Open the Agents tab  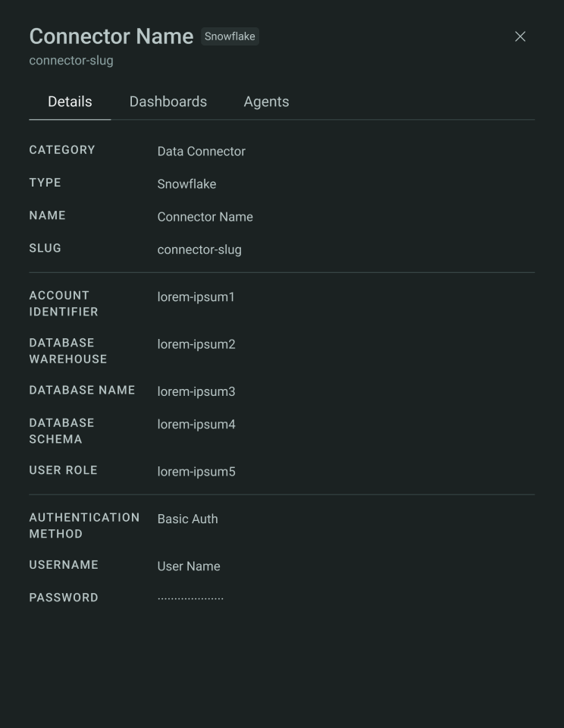(266, 102)
